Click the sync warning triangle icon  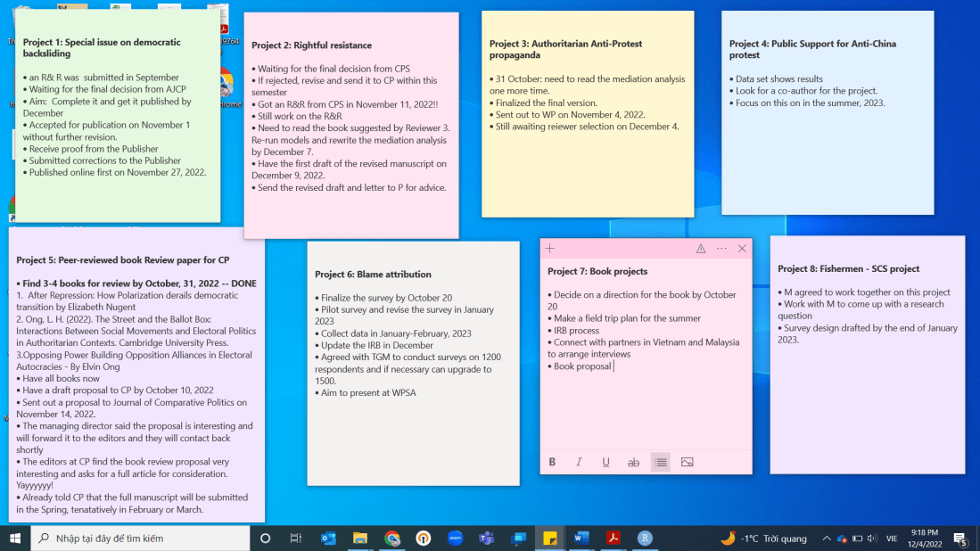[701, 249]
